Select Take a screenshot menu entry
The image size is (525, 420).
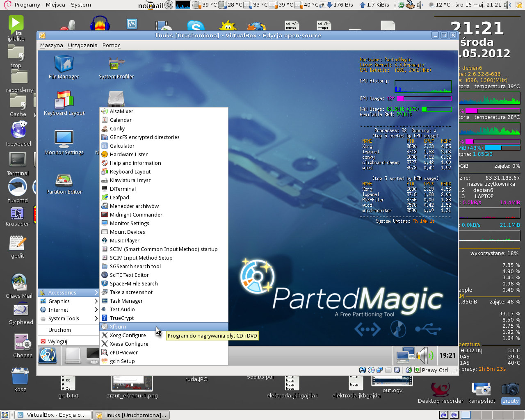click(x=164, y=292)
